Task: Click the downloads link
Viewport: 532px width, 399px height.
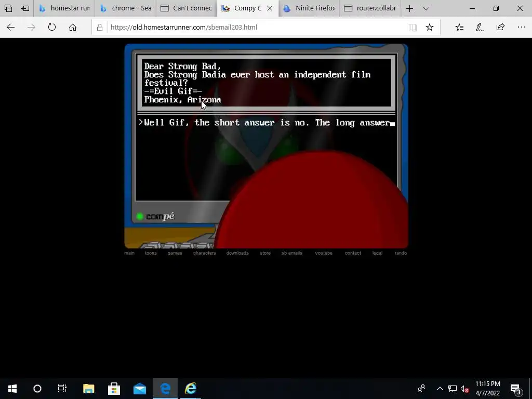Action: (x=237, y=253)
